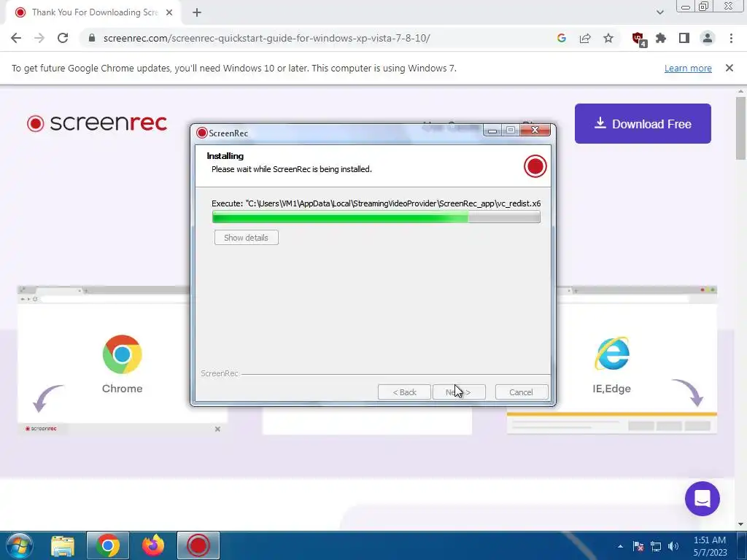Launch Firefox from taskbar
This screenshot has height=560, width=747.
(153, 545)
